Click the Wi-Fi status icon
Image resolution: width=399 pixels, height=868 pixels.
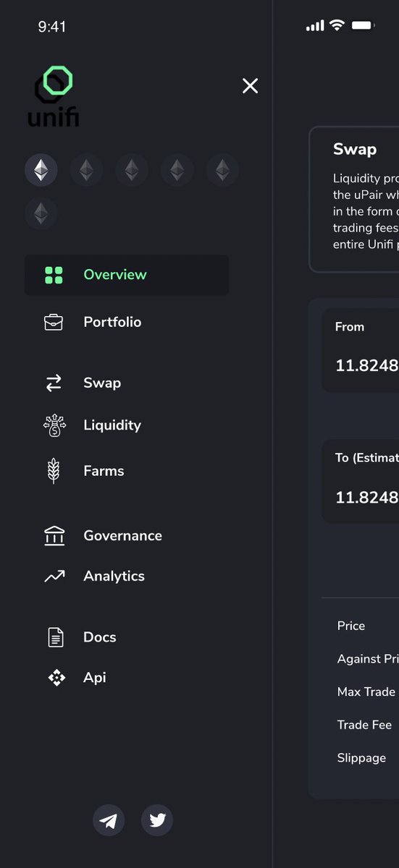(x=337, y=25)
